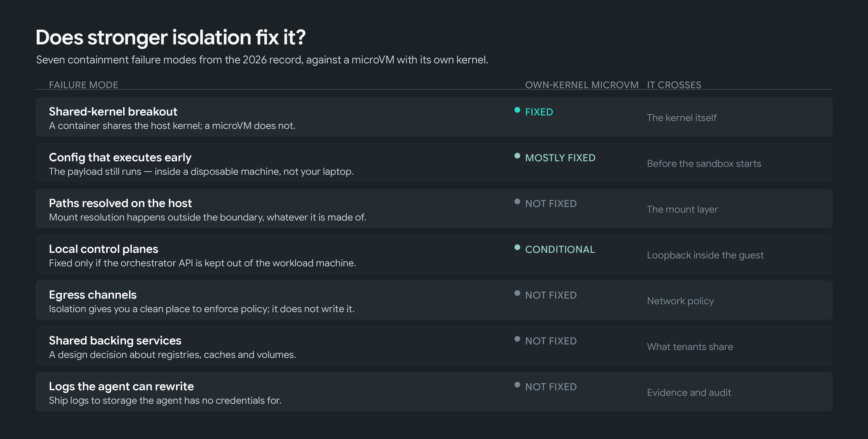This screenshot has width=868, height=439.
Task: Click the FIXED status label
Action: (x=539, y=112)
